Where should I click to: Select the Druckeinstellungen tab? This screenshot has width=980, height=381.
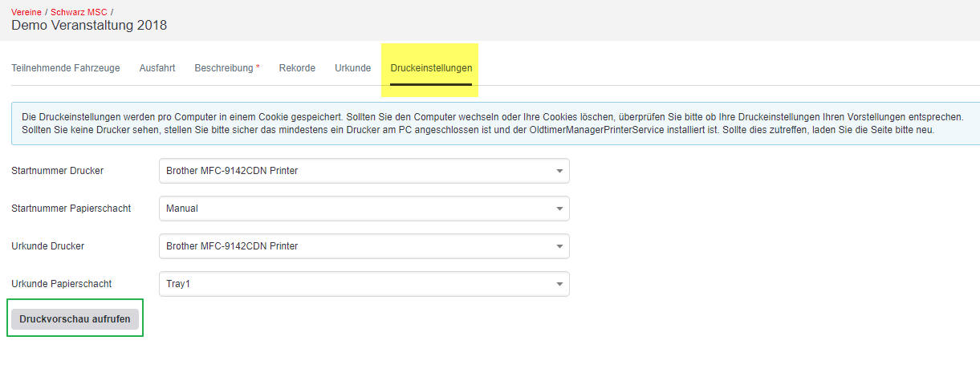431,68
